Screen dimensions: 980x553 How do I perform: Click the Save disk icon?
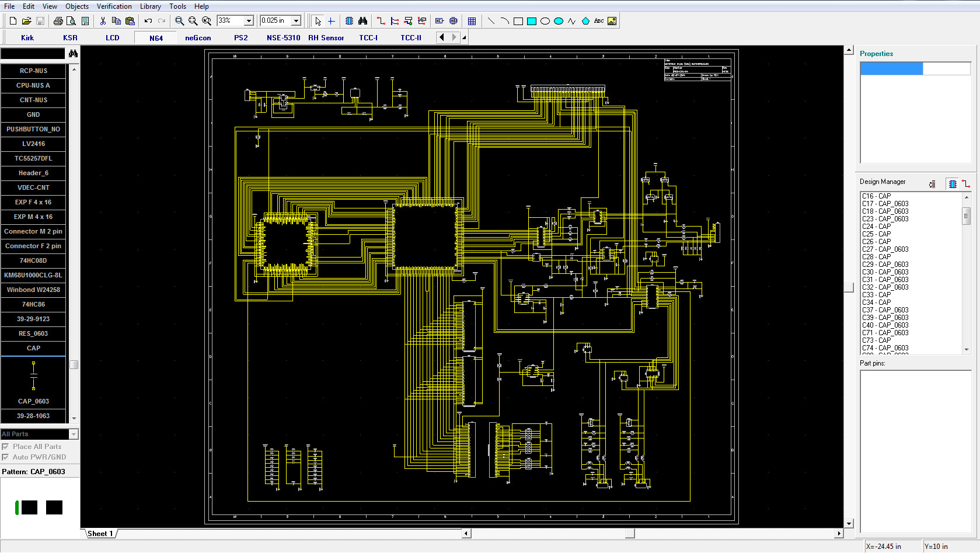coord(40,21)
